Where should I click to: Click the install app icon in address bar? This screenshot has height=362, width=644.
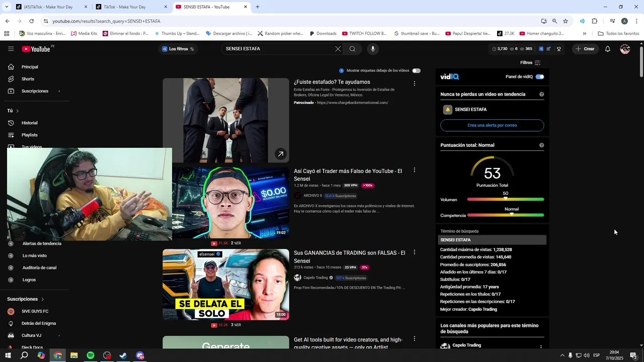point(544,21)
